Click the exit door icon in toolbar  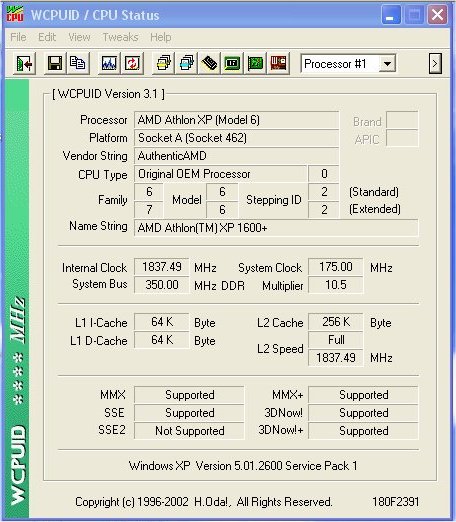[x=24, y=63]
